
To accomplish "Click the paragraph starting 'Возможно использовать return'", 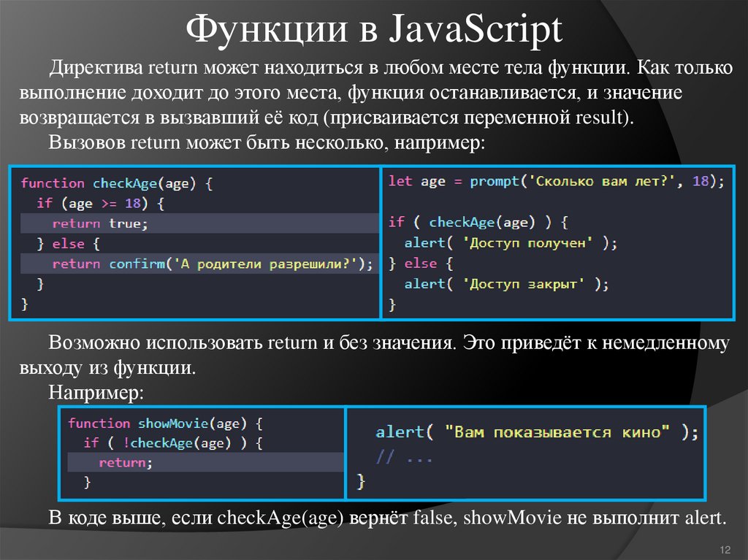I will pyautogui.click(x=375, y=356).
